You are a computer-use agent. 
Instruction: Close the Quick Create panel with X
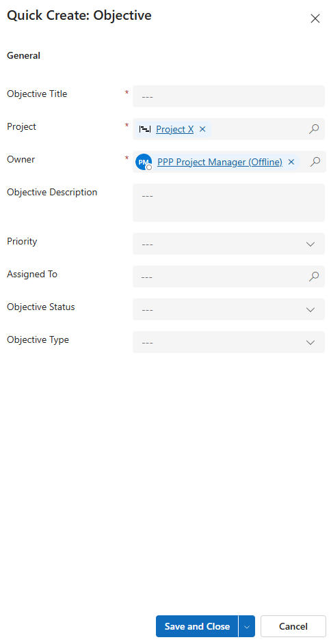click(315, 18)
